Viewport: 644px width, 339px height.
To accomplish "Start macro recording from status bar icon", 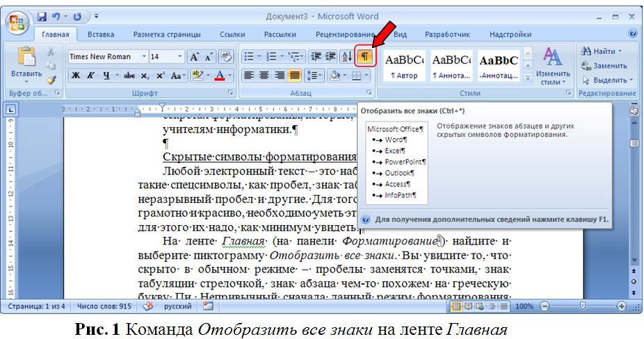I will (x=208, y=306).
